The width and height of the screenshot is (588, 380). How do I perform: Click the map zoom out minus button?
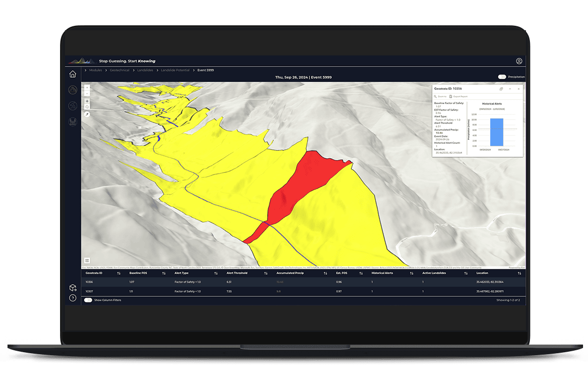click(x=87, y=93)
